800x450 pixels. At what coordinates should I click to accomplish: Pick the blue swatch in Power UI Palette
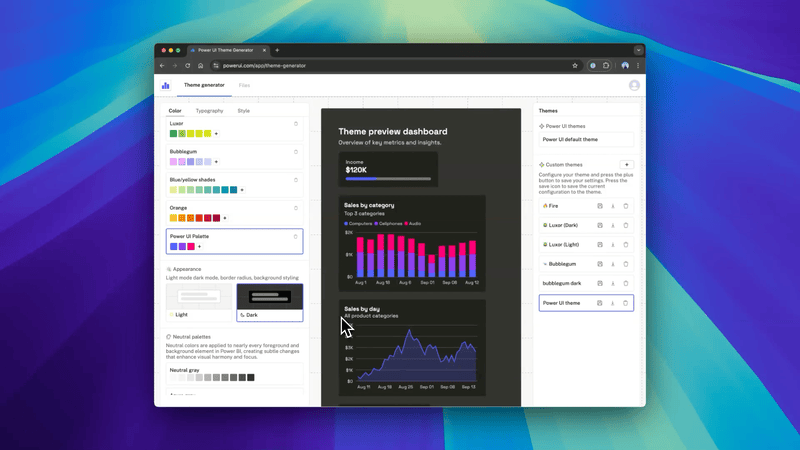pyautogui.click(x=173, y=246)
